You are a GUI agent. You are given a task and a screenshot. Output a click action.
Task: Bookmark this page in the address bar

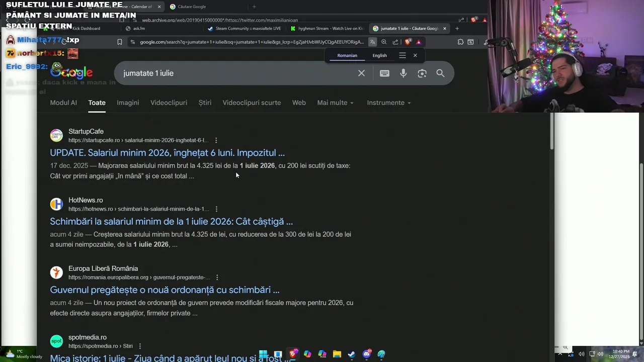120,42
